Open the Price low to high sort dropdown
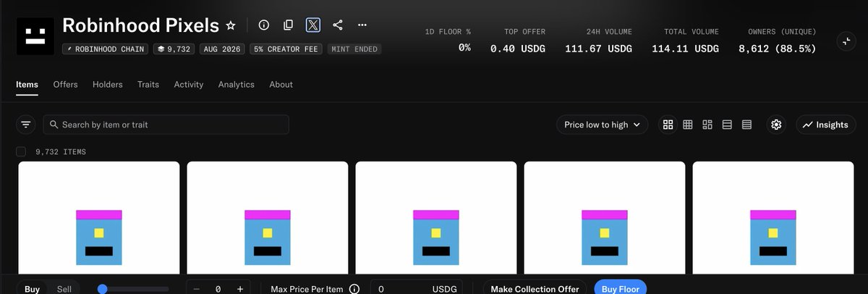The width and height of the screenshot is (868, 294). point(602,125)
